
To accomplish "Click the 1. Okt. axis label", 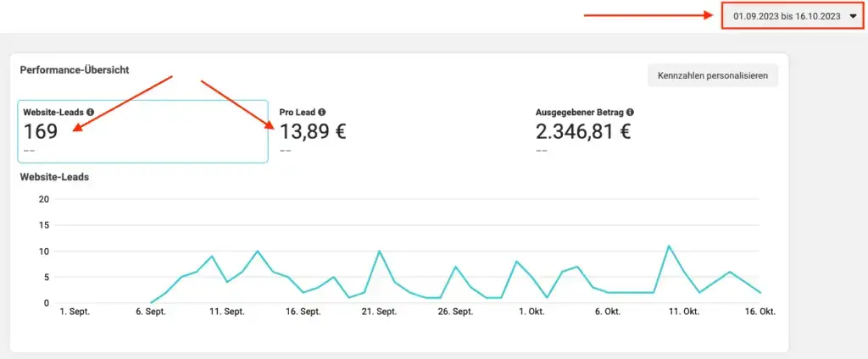I will pos(531,312).
